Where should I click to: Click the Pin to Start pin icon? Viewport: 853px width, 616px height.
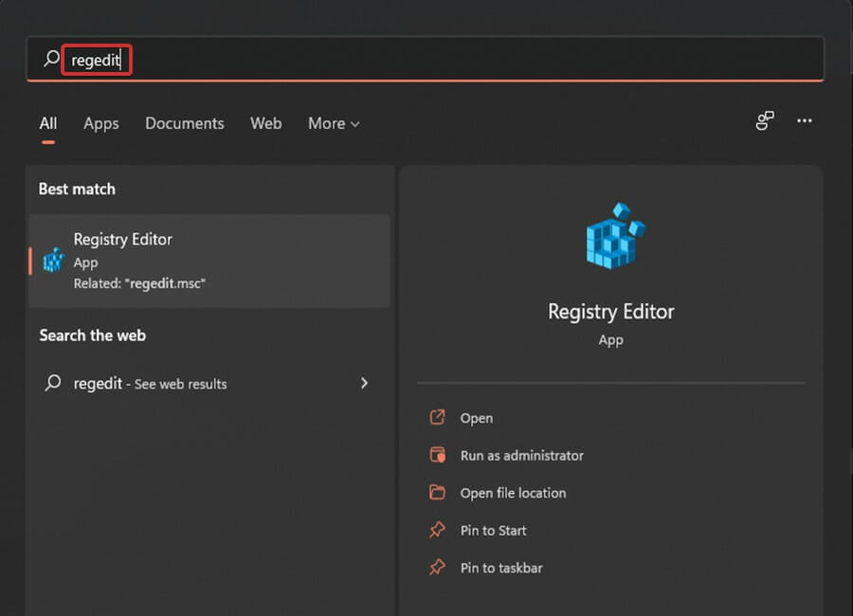437,531
